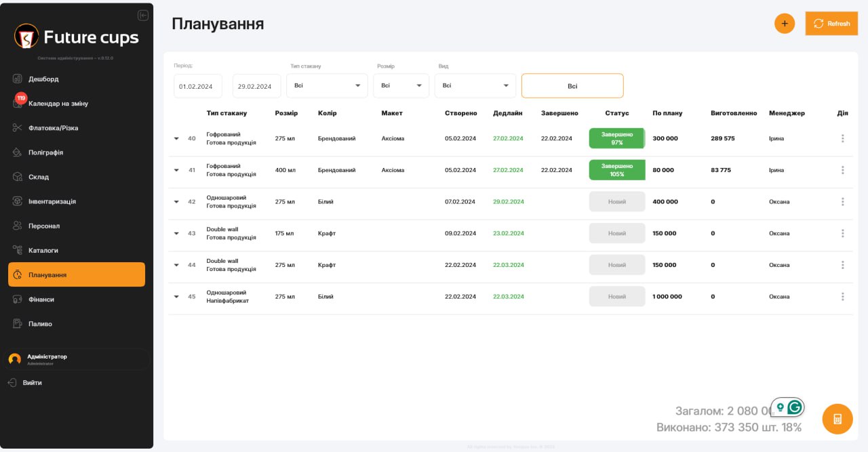This screenshot has height=452, width=868.
Task: Expand row 43 with the arrow
Action: tap(176, 233)
